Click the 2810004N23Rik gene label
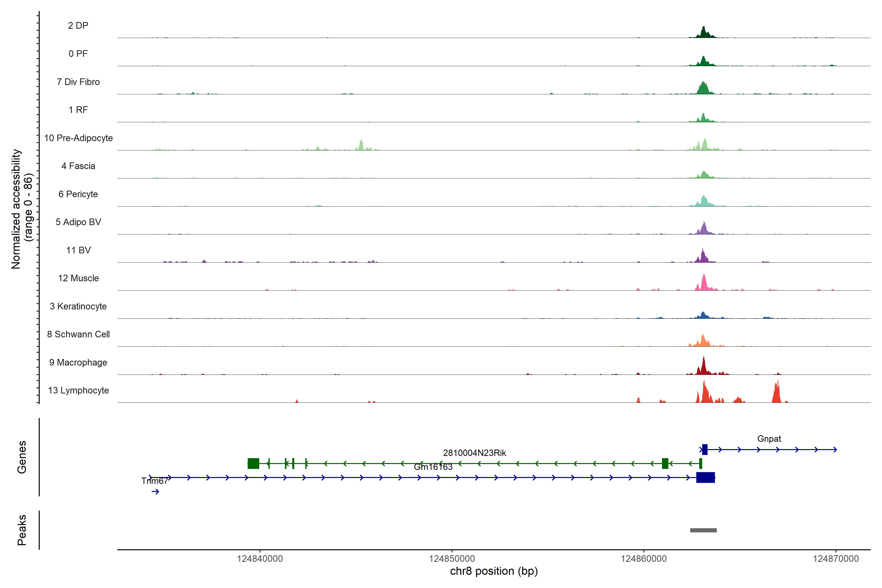Viewport: 882px width, 588px height. click(x=474, y=453)
